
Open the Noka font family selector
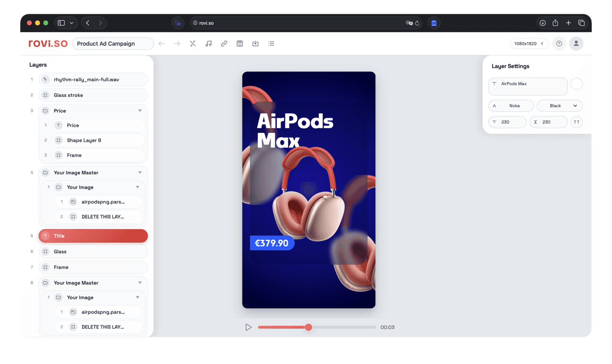(511, 106)
